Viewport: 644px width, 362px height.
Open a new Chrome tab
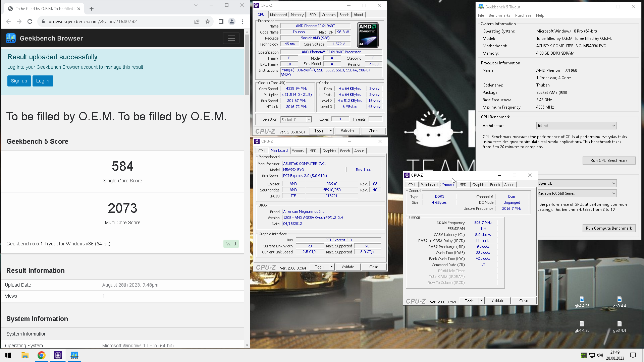coord(92,9)
